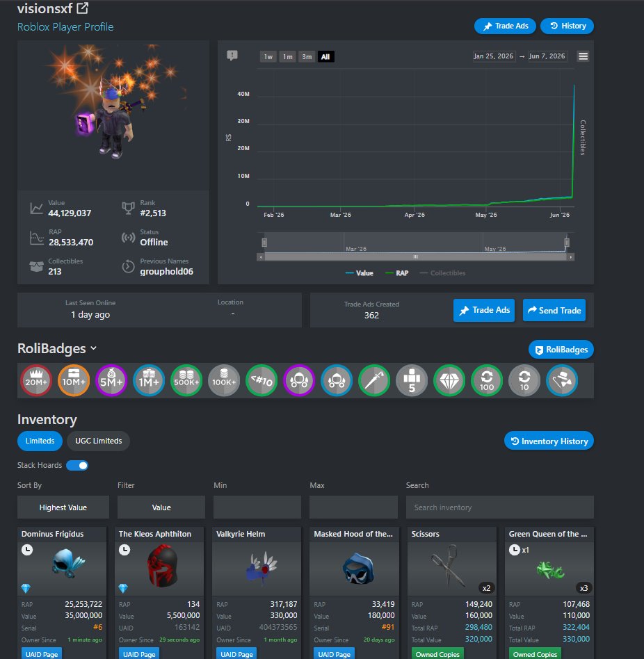The width and height of the screenshot is (644, 659).
Task: Select the 1w chart range
Action: pyautogui.click(x=268, y=57)
